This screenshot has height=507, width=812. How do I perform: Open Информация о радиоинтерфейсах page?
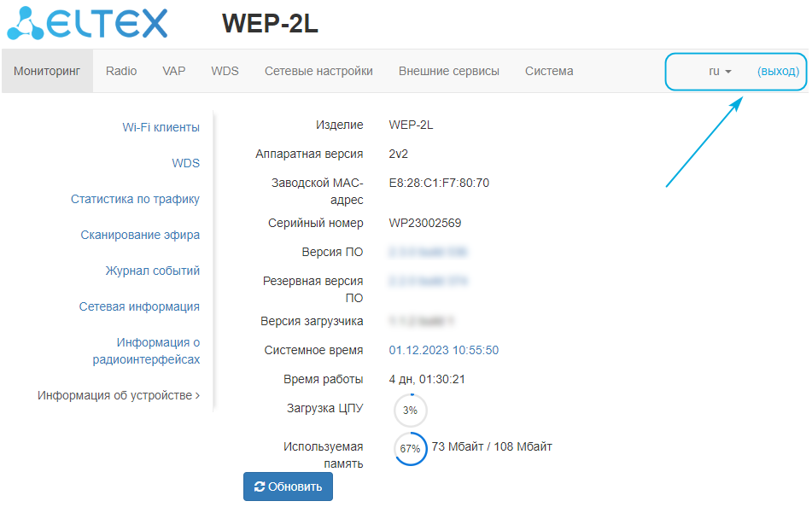click(x=147, y=351)
